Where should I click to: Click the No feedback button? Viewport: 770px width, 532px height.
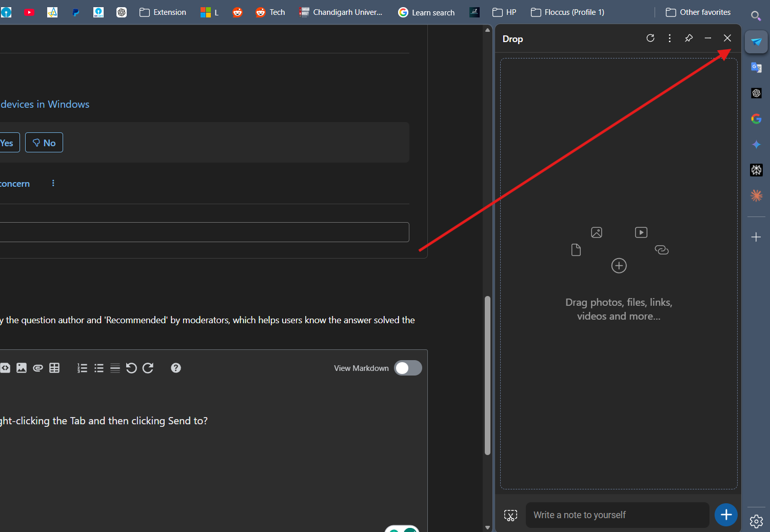tap(44, 143)
